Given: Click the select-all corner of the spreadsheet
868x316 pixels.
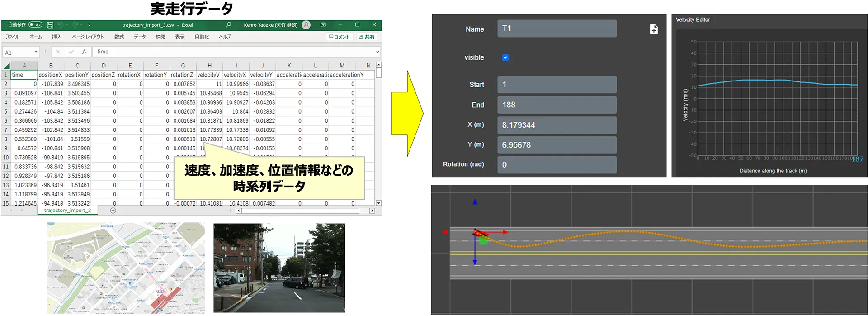Looking at the screenshot, I should click(6, 66).
